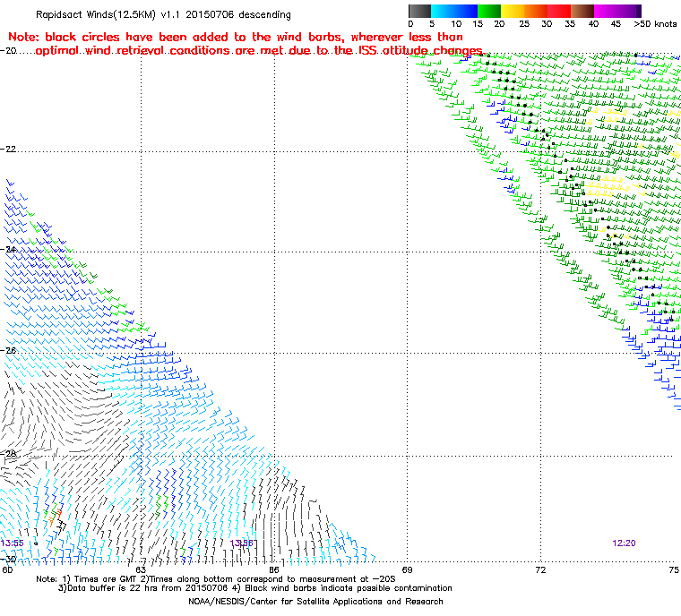The image size is (681, 616).
Task: Click the purple '12:20' swath time label
Action: [625, 543]
